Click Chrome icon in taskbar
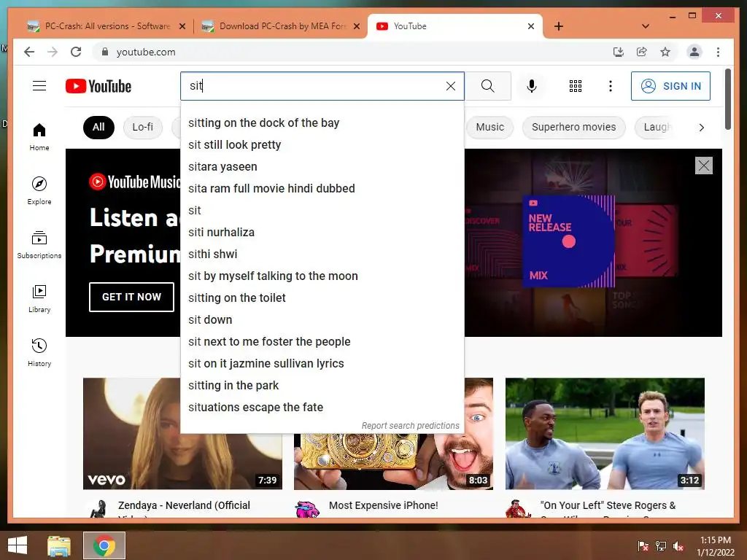The image size is (747, 560). pos(104,545)
